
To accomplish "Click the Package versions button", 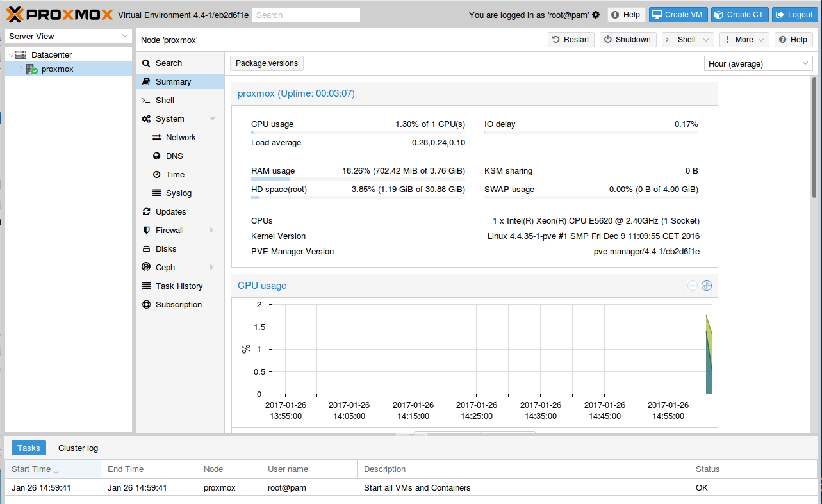I will point(267,63).
